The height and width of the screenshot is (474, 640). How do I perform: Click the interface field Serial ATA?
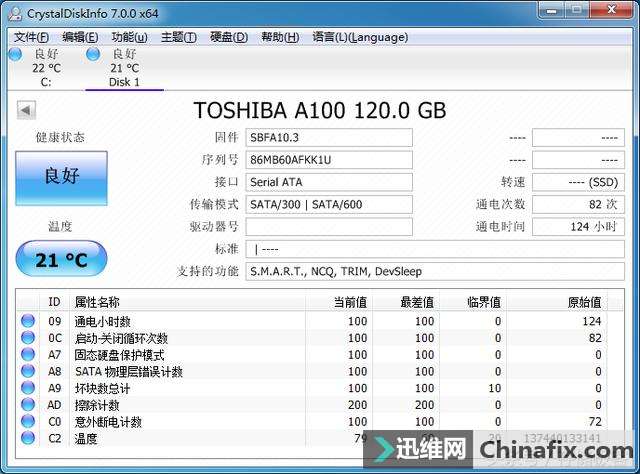(x=329, y=182)
